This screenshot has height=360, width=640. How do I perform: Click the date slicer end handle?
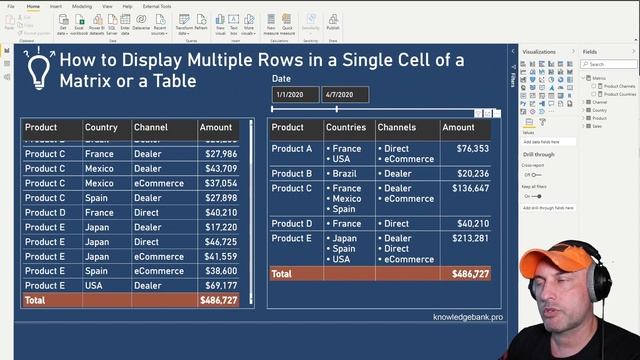pyautogui.click(x=337, y=109)
